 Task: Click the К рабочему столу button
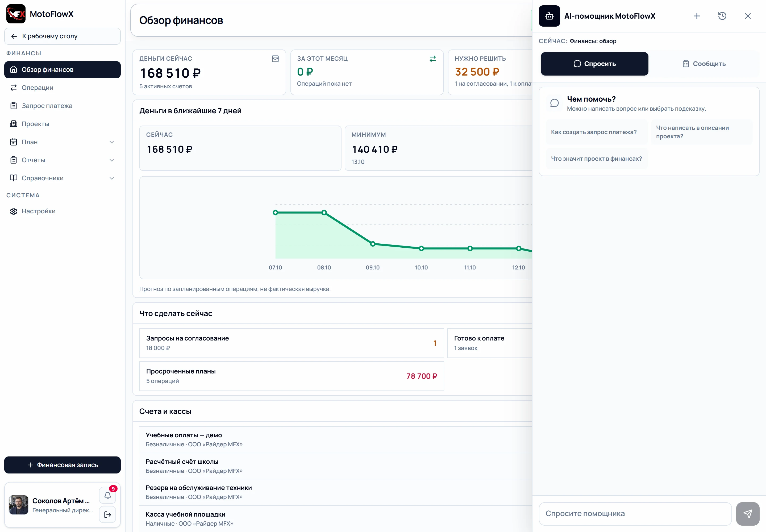(x=62, y=36)
